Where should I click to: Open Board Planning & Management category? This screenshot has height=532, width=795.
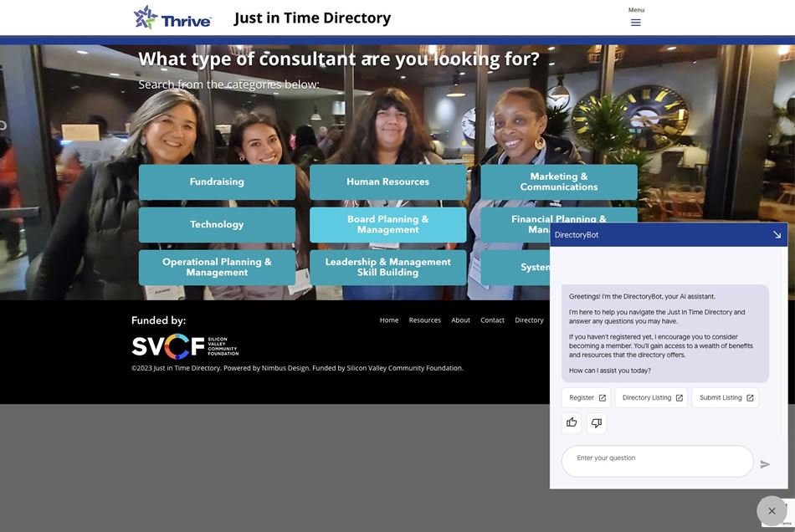point(387,224)
